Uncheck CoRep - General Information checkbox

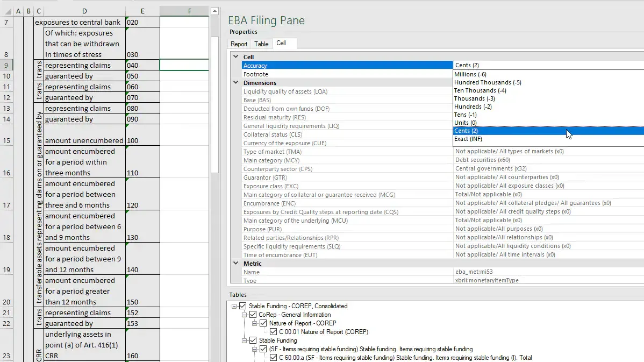pyautogui.click(x=253, y=315)
